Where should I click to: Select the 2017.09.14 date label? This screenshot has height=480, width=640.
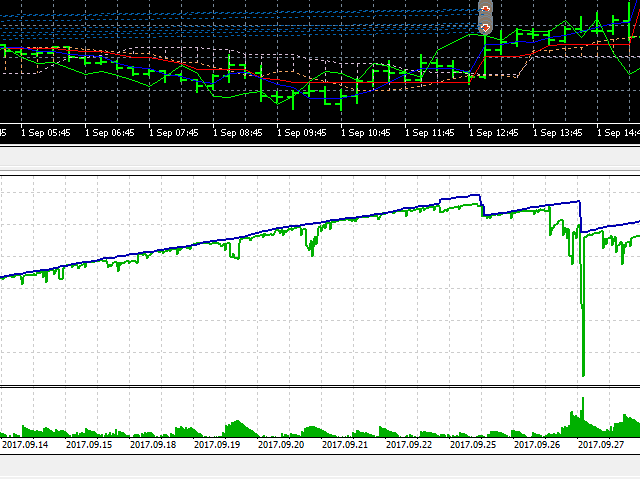[x=26, y=445]
